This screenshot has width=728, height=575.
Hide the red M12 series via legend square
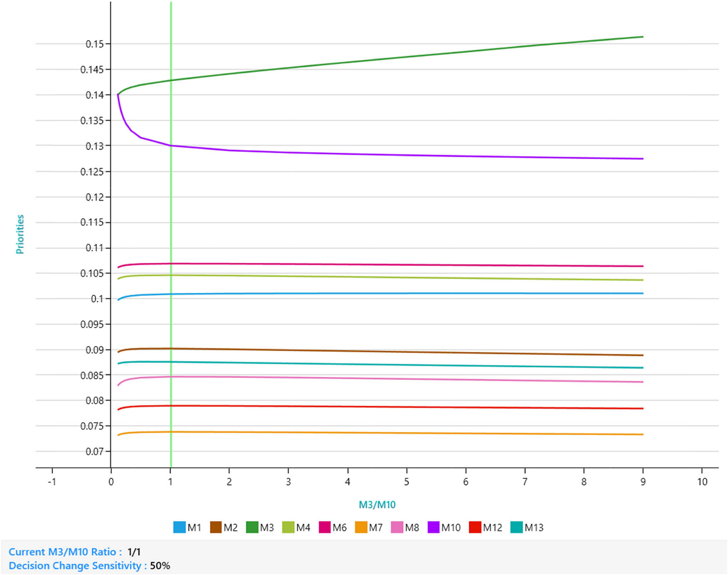tap(475, 527)
